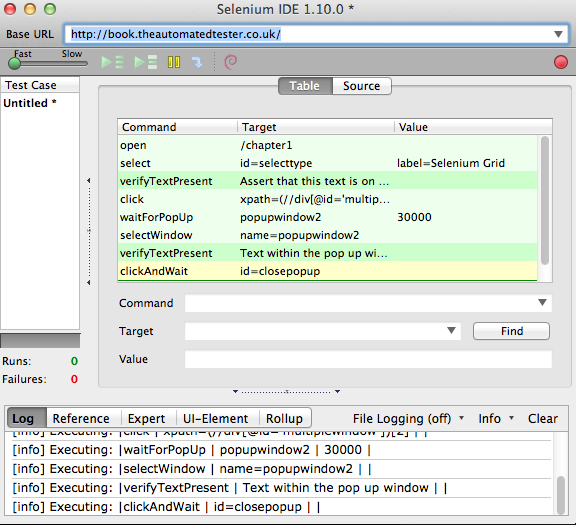Open the Command combo box dropdown
This screenshot has width=576, height=525.
[542, 303]
